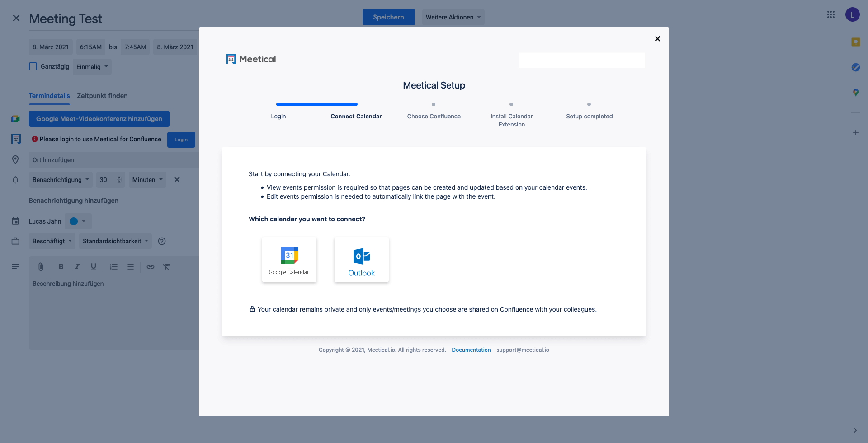The width and height of the screenshot is (868, 443).
Task: Open the event color picker
Action: [x=78, y=221]
